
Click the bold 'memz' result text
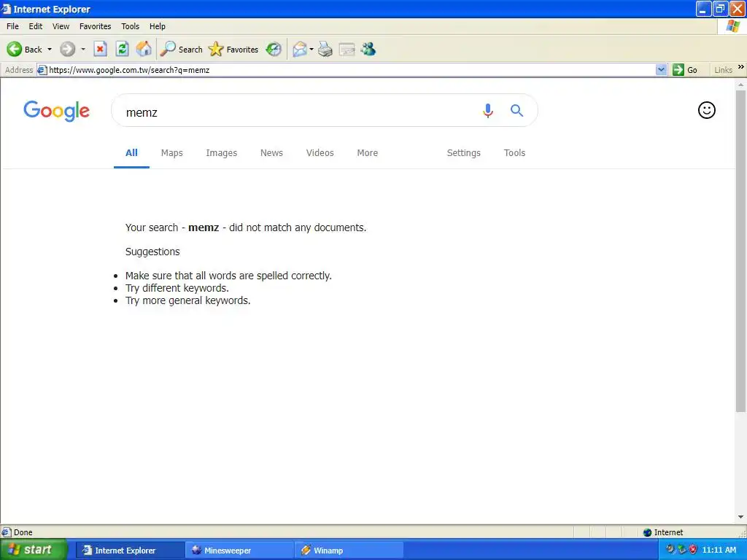(x=204, y=227)
